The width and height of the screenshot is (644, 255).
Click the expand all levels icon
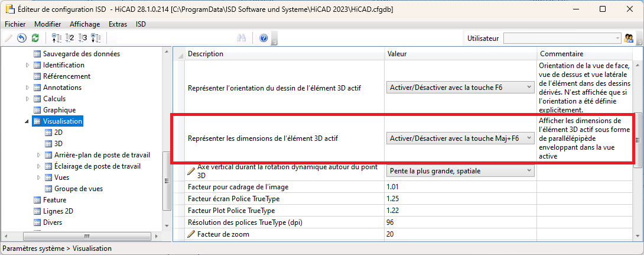click(x=96, y=38)
